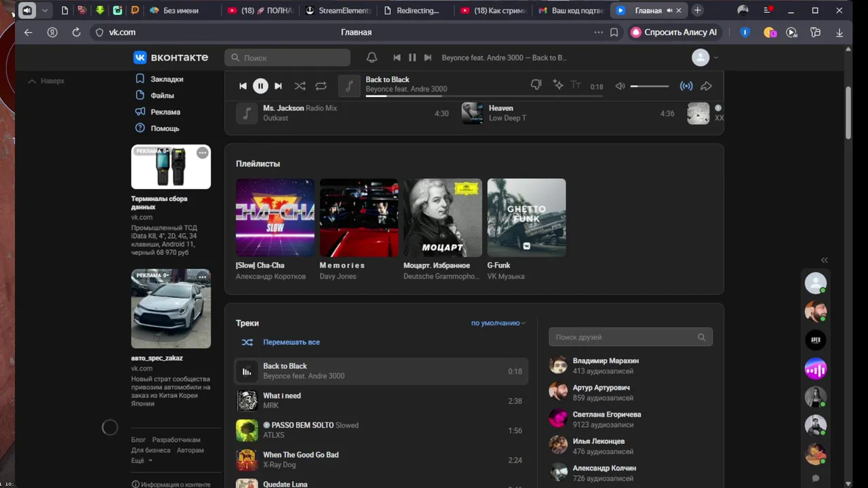Bookmark the page in address bar
Viewport: 868px width, 488px height.
tap(614, 33)
